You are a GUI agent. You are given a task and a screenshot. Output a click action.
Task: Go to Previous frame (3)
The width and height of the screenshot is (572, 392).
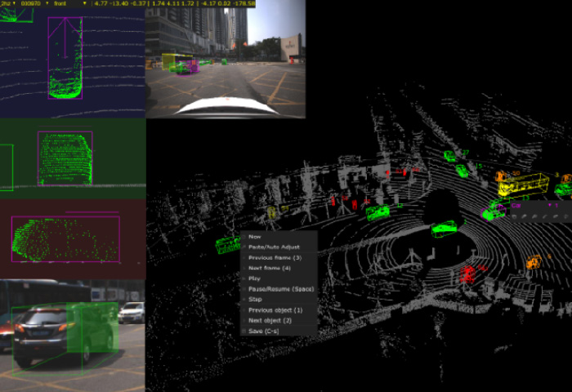(275, 257)
